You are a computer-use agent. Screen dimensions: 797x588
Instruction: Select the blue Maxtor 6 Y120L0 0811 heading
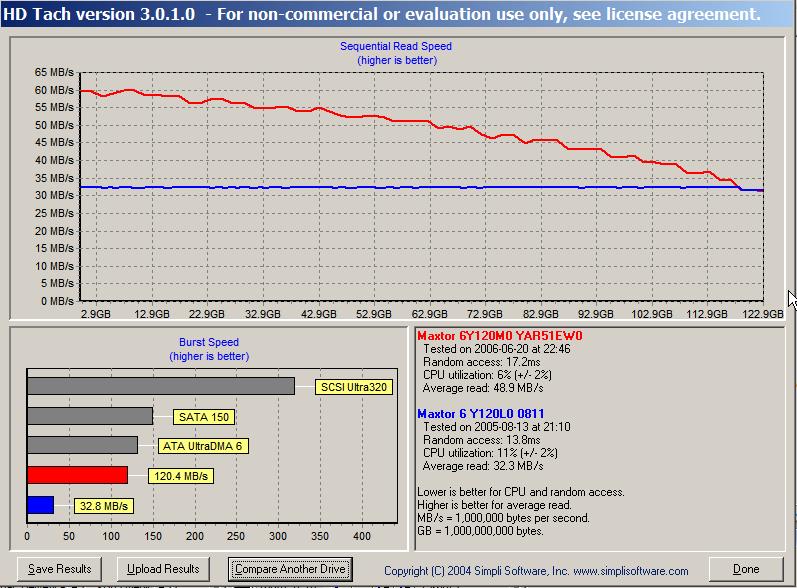480,414
